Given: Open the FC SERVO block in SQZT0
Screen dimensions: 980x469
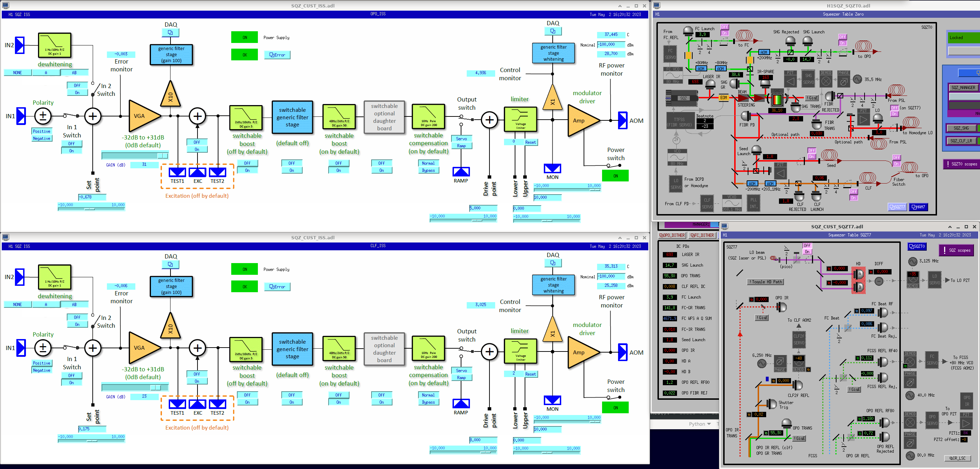Looking at the screenshot, I should [670, 54].
